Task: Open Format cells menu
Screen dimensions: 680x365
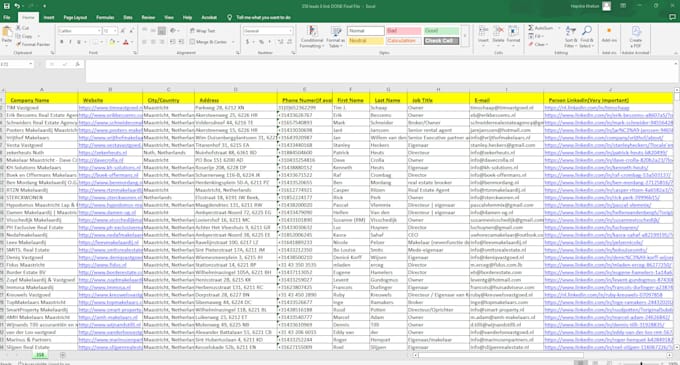Action: point(513,36)
